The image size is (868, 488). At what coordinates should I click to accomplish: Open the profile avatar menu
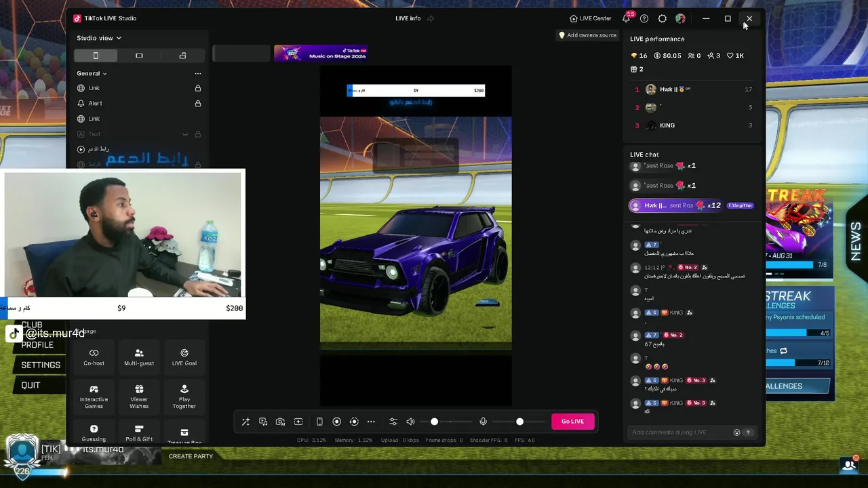pyautogui.click(x=680, y=18)
